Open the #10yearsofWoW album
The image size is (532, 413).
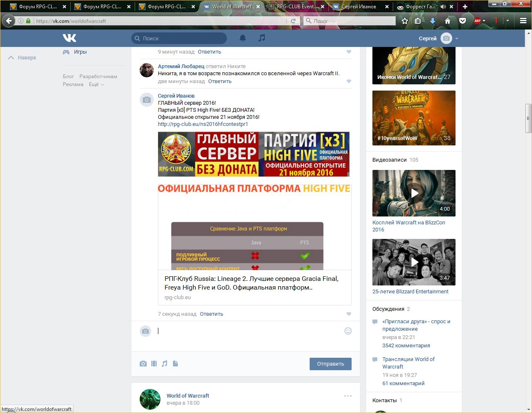[x=414, y=118]
